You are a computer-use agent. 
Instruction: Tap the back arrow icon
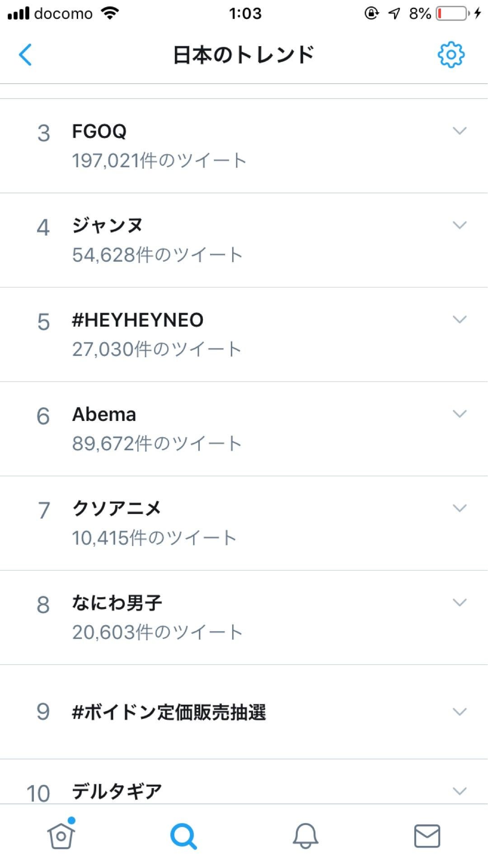point(25,55)
